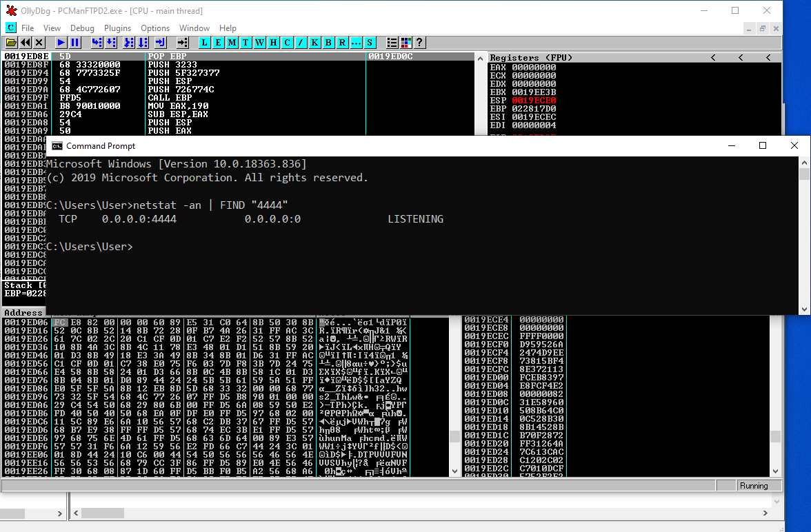The height and width of the screenshot is (532, 811).
Task: Select the EAX register value
Action: click(534, 68)
